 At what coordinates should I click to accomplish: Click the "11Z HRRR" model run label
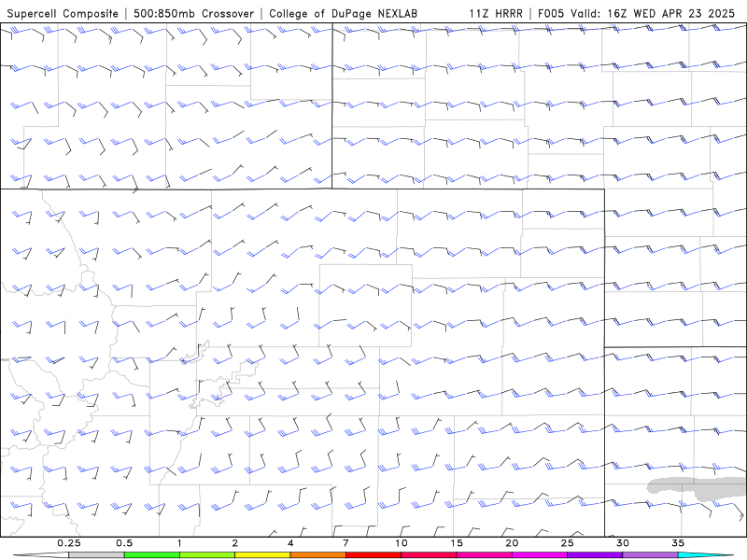pos(496,13)
